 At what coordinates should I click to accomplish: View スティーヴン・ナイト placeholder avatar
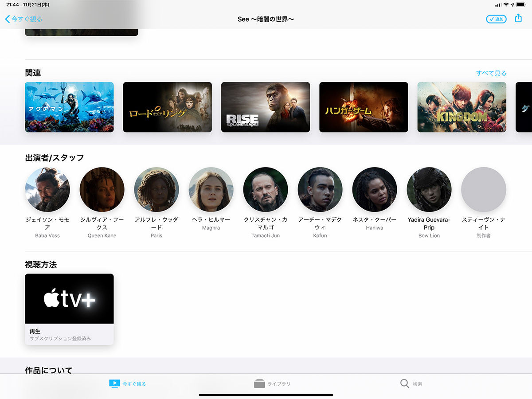click(x=484, y=189)
